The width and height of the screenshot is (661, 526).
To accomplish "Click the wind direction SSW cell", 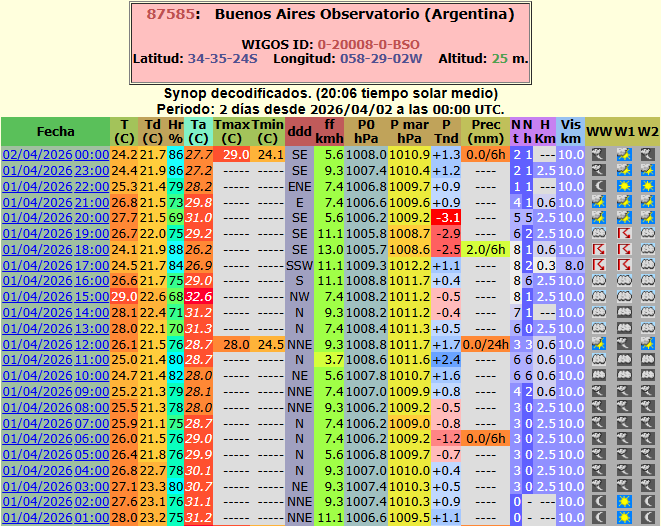I will tap(299, 266).
